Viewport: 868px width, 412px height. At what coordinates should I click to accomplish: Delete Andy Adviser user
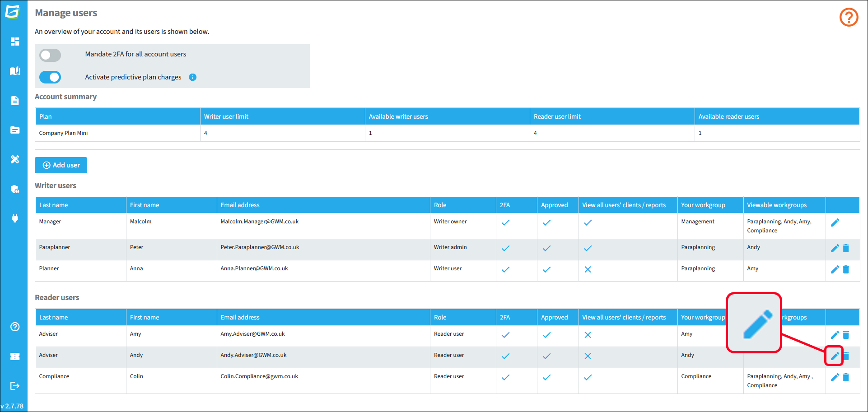(847, 356)
